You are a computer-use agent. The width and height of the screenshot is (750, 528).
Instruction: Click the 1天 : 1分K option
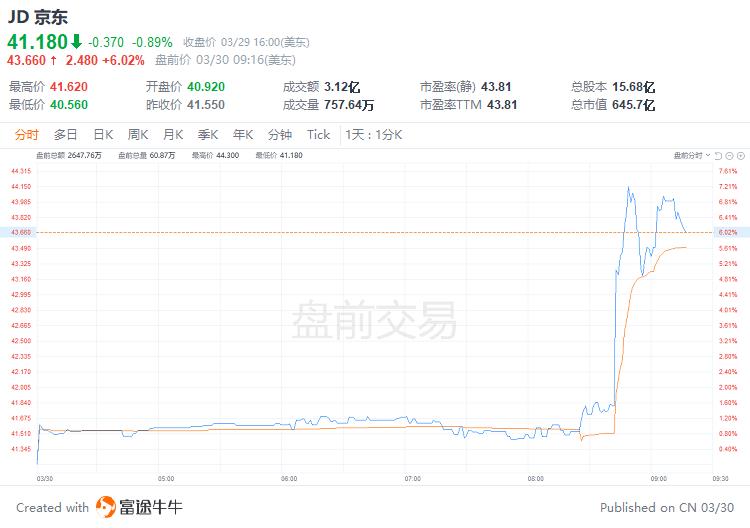click(374, 135)
